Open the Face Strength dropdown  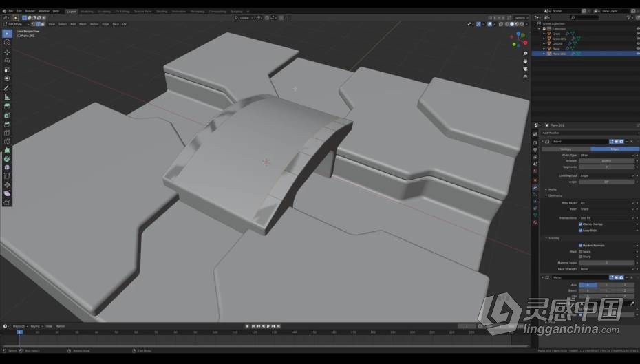click(x=607, y=269)
